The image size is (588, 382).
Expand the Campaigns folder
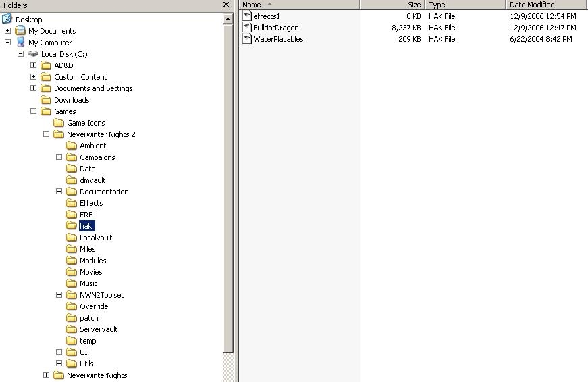(x=59, y=157)
